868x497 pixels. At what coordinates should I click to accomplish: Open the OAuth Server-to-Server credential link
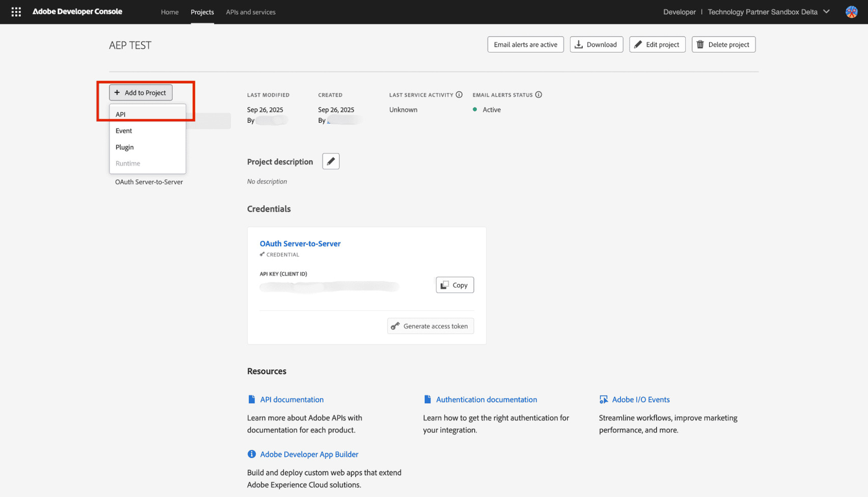pyautogui.click(x=300, y=243)
